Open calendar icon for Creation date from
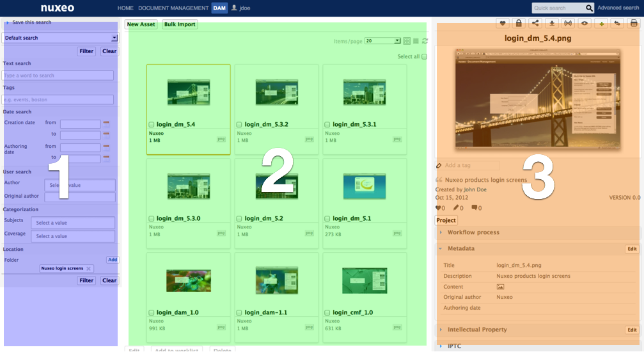Screen dimensions: 644x352 tap(106, 124)
